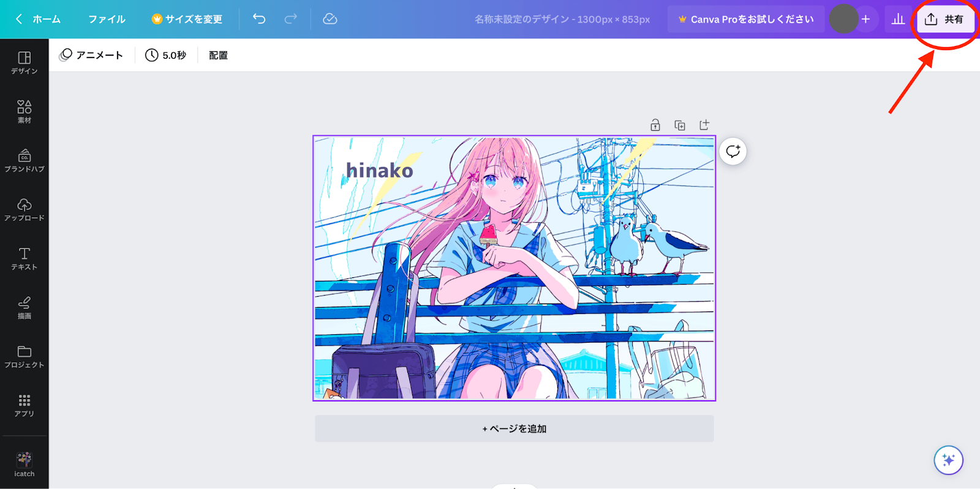Select the anime girl illustration on canvas
This screenshot has width=980, height=489.
point(514,268)
